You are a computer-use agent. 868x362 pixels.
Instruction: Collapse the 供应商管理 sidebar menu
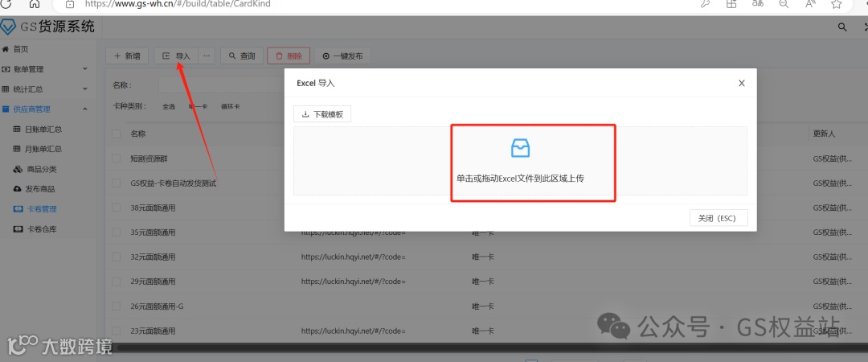point(48,109)
